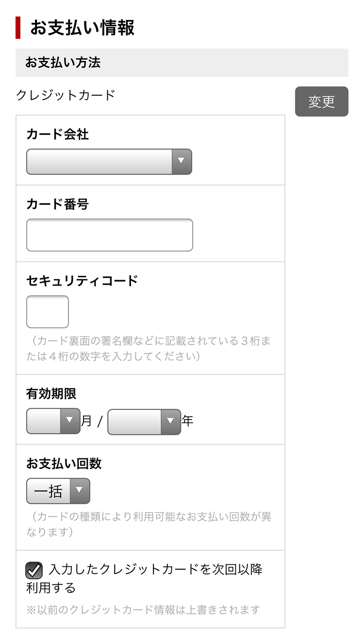Screen dimensions: 364x643
Task: Click the ※以前のクレジットカード情報 overwrite notice
Action: [x=143, y=609]
